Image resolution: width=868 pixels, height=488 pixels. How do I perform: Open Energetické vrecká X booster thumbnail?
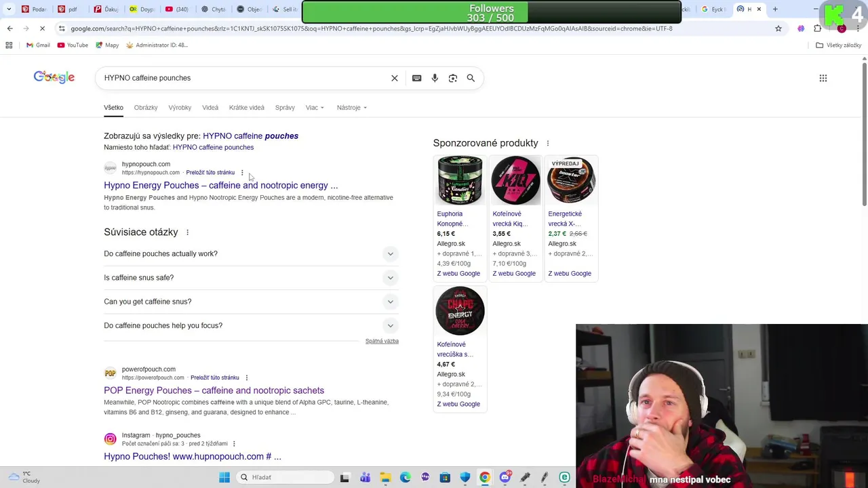point(571,180)
